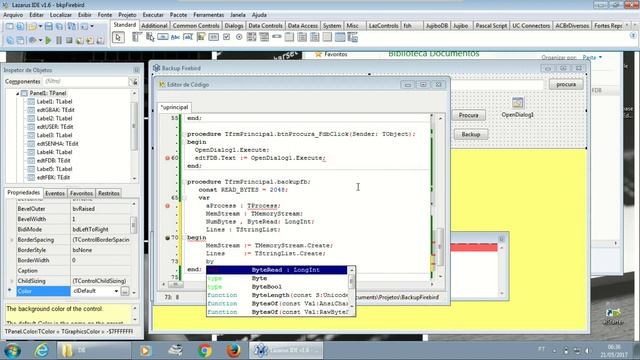The height and width of the screenshot is (360, 640).
Task: Select the pointer selection tool in palette
Action: coord(118,38)
